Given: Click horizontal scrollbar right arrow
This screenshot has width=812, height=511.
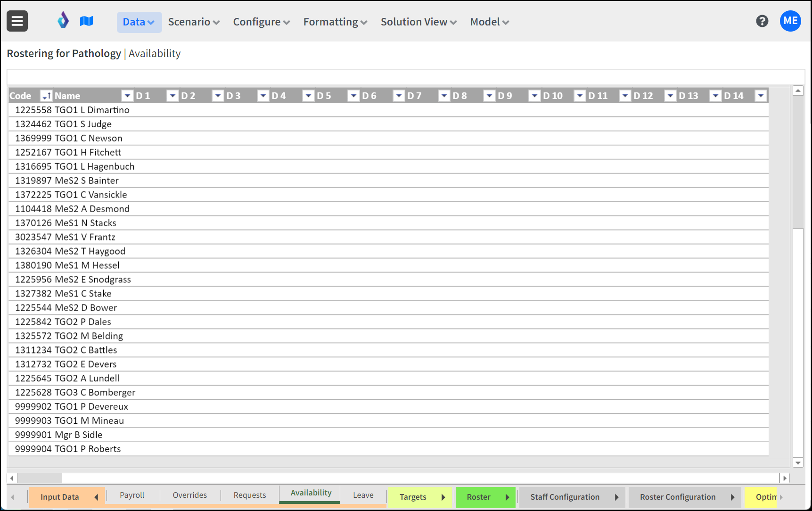Looking at the screenshot, I should pyautogui.click(x=784, y=478).
